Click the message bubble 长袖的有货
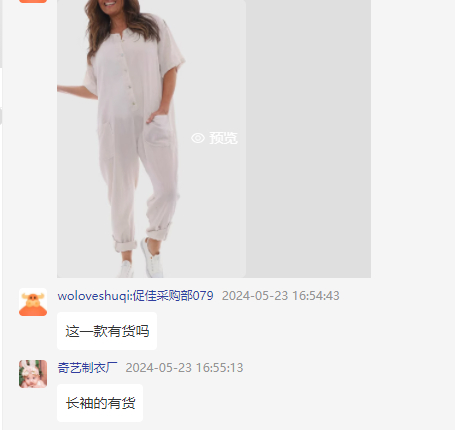 pyautogui.click(x=100, y=403)
